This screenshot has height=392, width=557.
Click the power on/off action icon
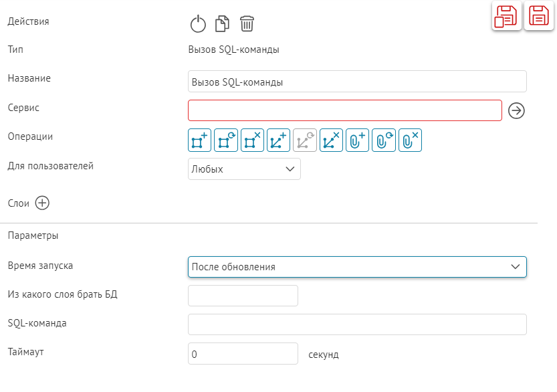(198, 25)
